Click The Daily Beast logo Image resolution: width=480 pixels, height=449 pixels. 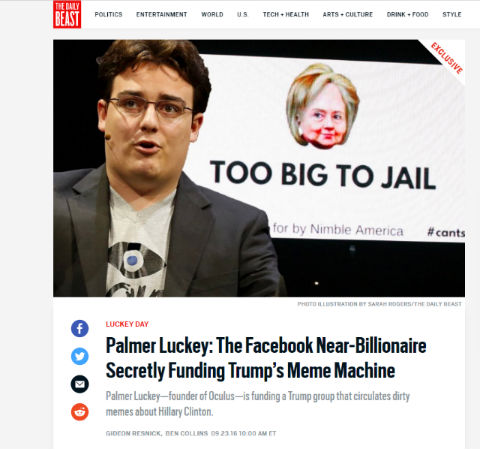tap(67, 14)
